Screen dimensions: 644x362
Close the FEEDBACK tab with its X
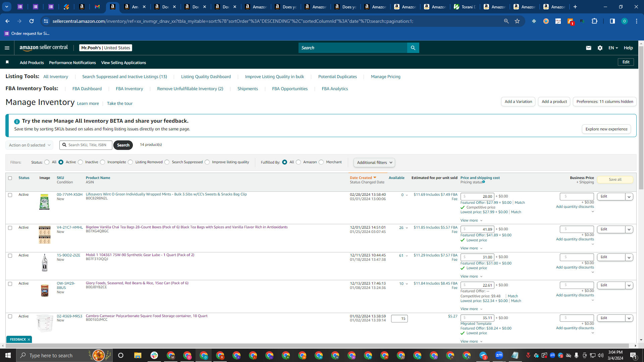tap(29, 340)
